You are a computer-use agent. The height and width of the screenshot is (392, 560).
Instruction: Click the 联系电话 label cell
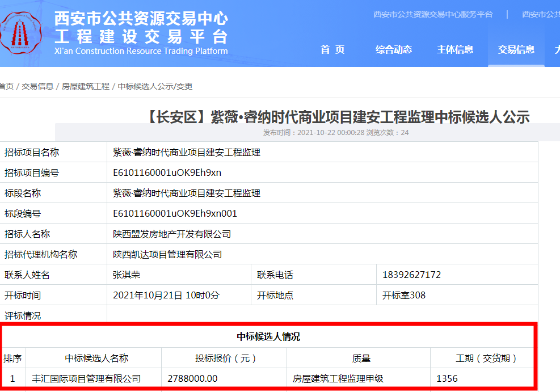point(314,275)
